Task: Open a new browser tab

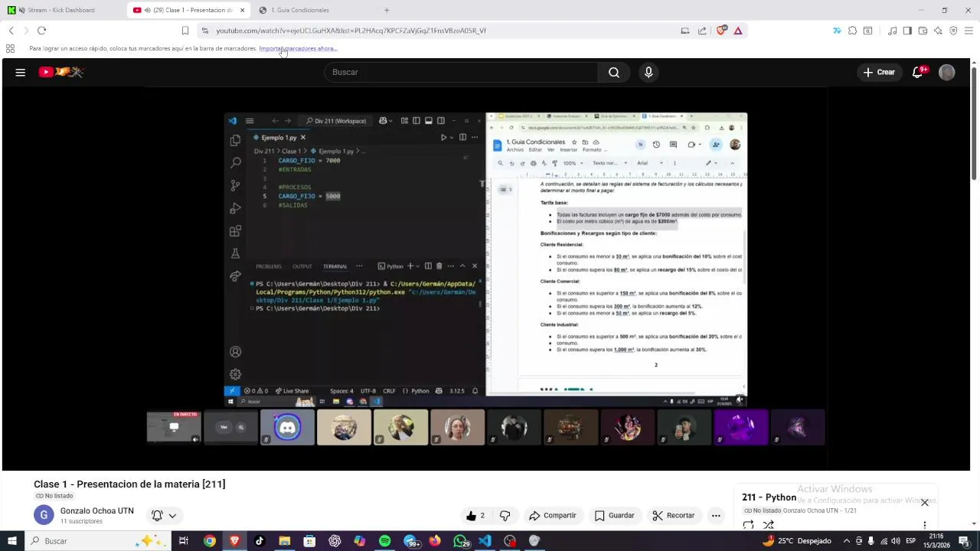Action: point(387,10)
